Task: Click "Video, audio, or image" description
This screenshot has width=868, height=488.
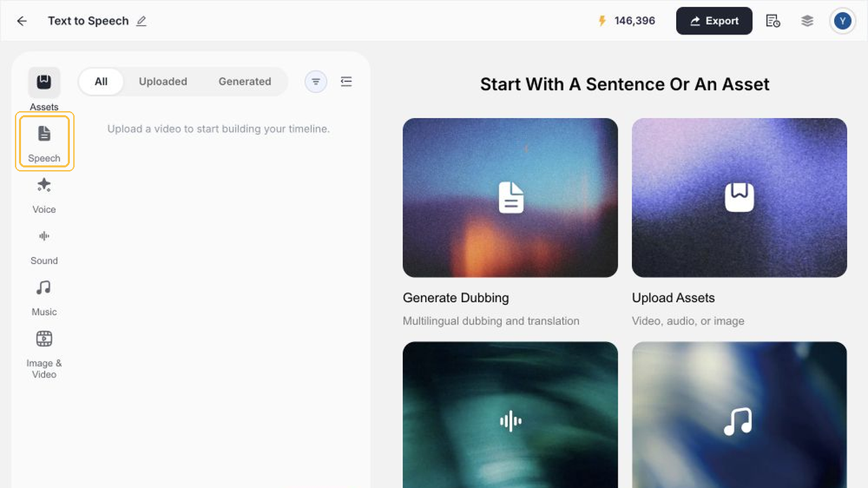Action: [688, 321]
